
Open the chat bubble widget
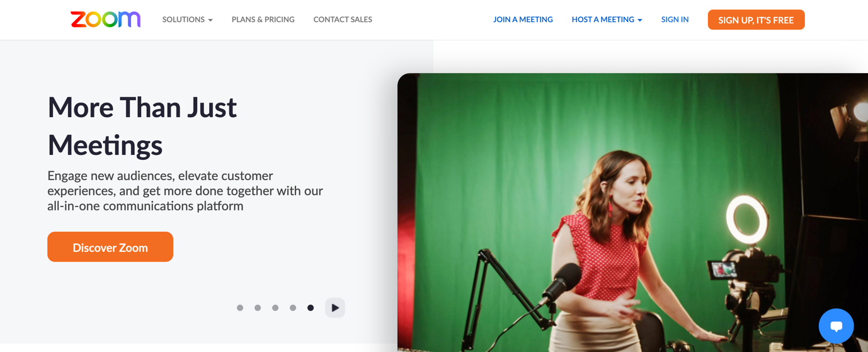tap(836, 326)
